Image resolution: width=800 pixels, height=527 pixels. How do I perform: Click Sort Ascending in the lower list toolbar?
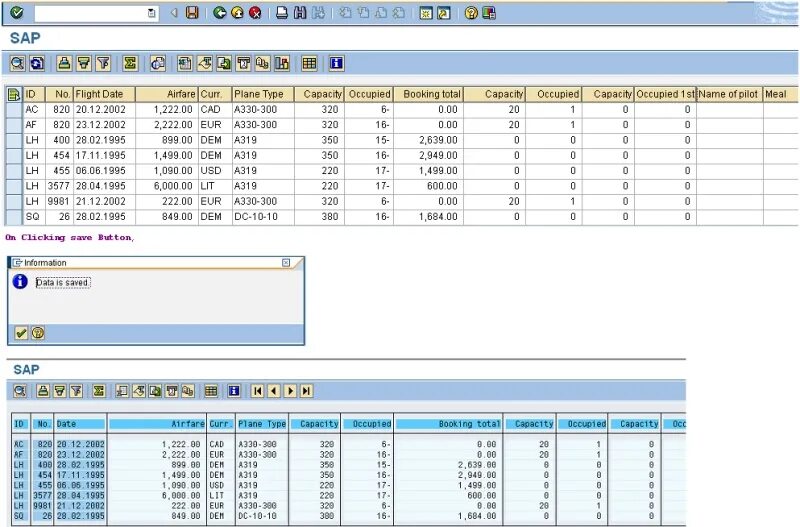(43, 391)
